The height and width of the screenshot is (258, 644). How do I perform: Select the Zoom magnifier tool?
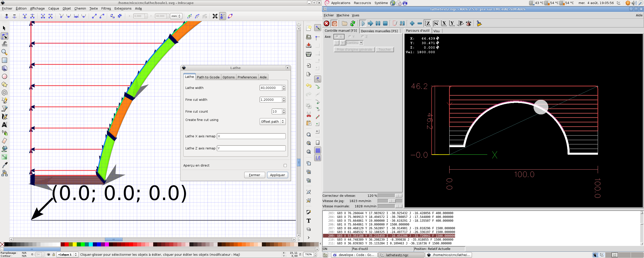pos(5,52)
